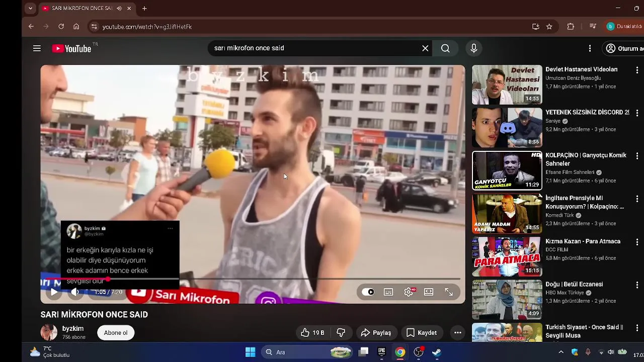Open the Duraklatıldı profile chip
The image size is (644, 362).
coord(624,27)
